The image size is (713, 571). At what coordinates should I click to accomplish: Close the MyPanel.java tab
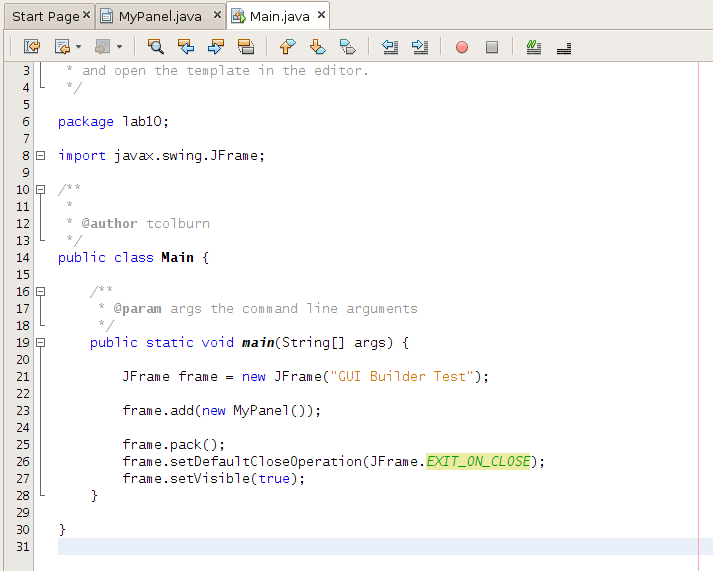pyautogui.click(x=217, y=15)
